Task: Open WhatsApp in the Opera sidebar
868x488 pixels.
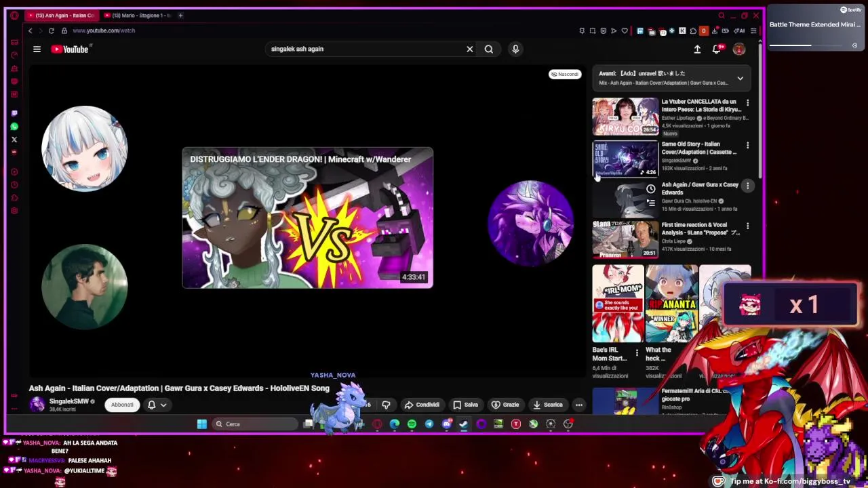Action: click(14, 126)
